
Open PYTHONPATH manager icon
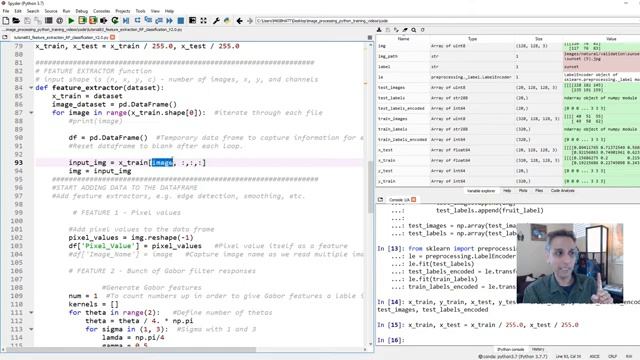click(x=227, y=20)
